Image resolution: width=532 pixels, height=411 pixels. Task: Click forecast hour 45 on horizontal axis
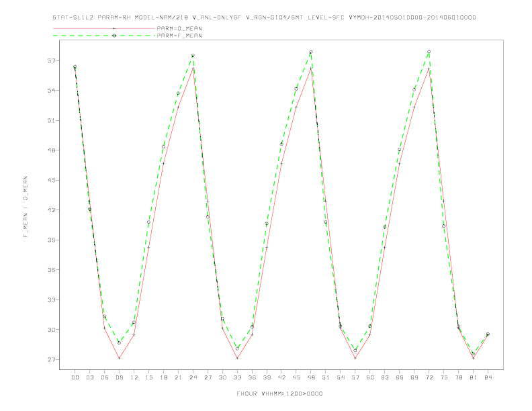point(296,377)
